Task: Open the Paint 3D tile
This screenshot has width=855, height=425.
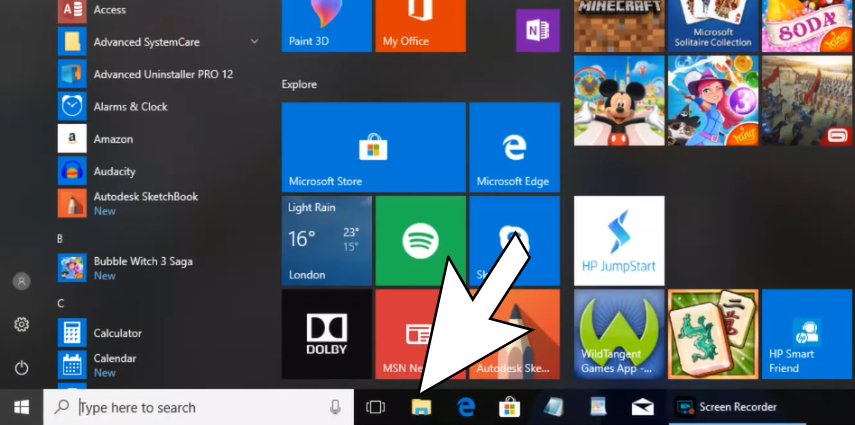Action: coord(327,26)
